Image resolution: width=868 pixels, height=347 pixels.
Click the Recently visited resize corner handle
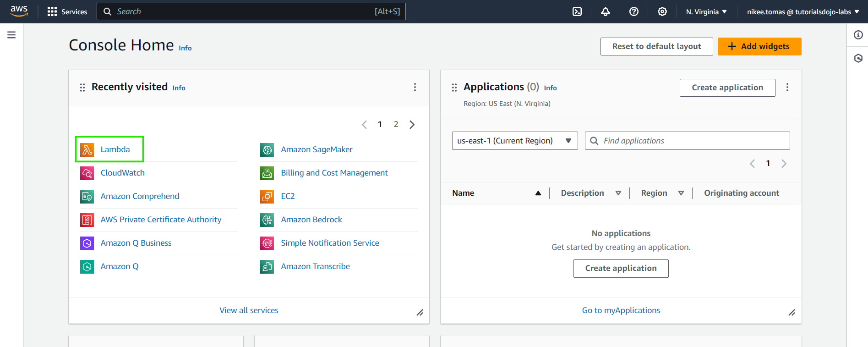(x=420, y=313)
